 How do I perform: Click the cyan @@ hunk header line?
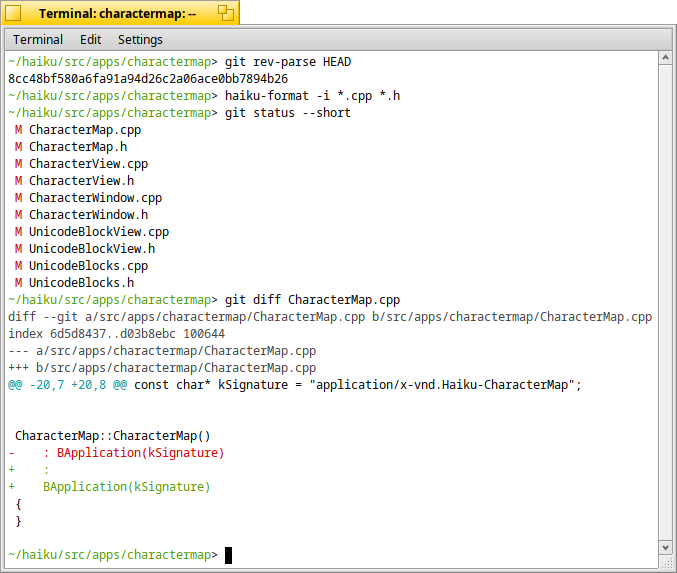[x=294, y=385]
